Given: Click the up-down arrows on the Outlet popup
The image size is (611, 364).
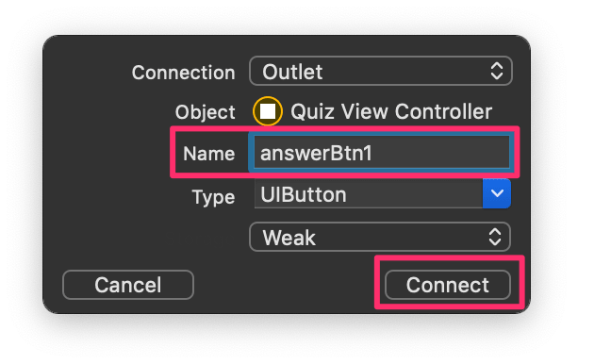Looking at the screenshot, I should [496, 71].
